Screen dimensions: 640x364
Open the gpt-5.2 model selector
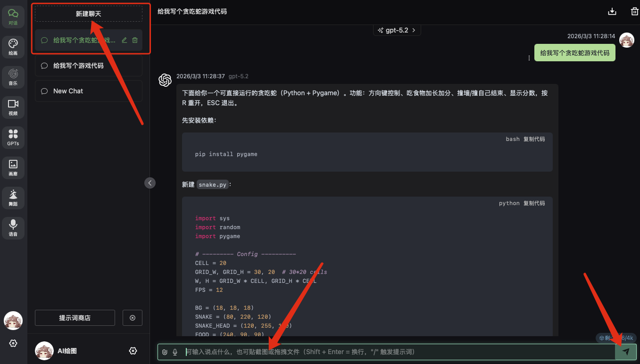tap(397, 30)
